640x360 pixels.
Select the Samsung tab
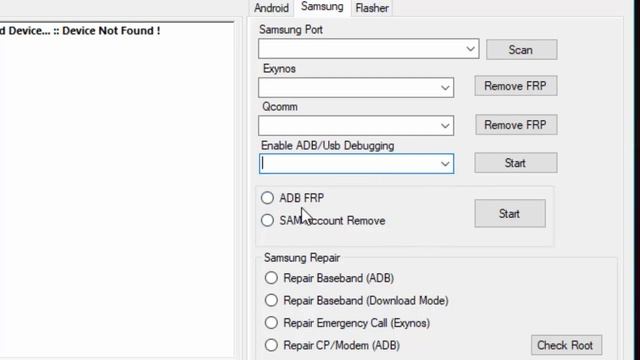[322, 7]
